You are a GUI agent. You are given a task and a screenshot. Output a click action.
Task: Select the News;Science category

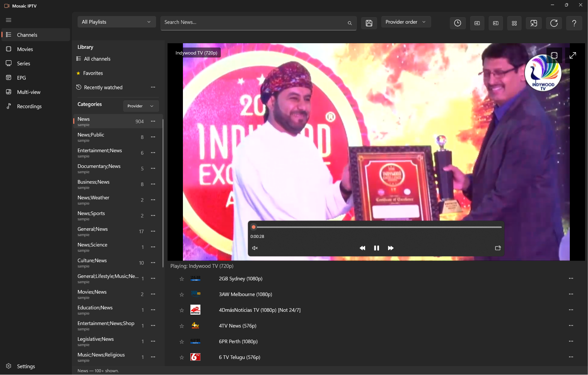tap(118, 247)
